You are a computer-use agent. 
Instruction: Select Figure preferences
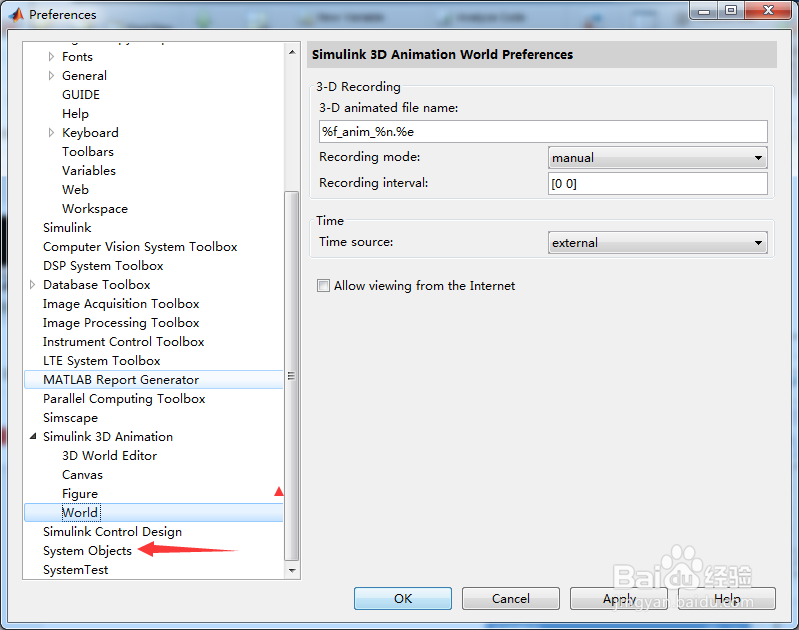[80, 493]
